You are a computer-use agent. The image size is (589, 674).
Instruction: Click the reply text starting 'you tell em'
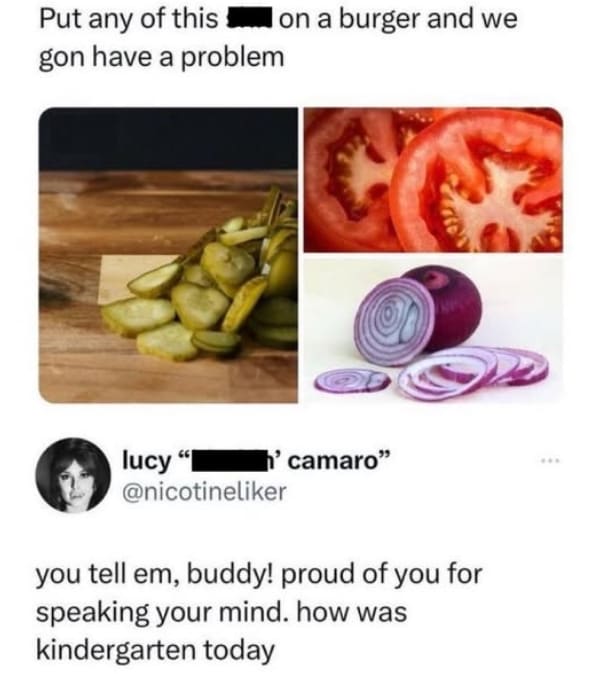259,611
